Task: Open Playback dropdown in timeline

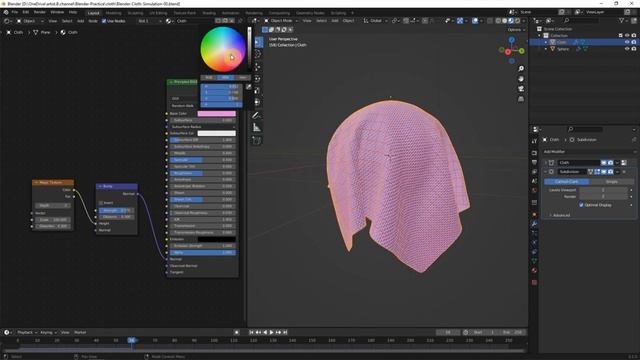Action: coord(27,332)
